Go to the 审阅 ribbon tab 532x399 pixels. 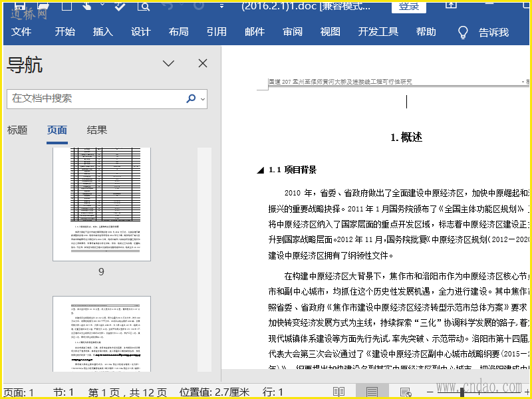pyautogui.click(x=293, y=32)
